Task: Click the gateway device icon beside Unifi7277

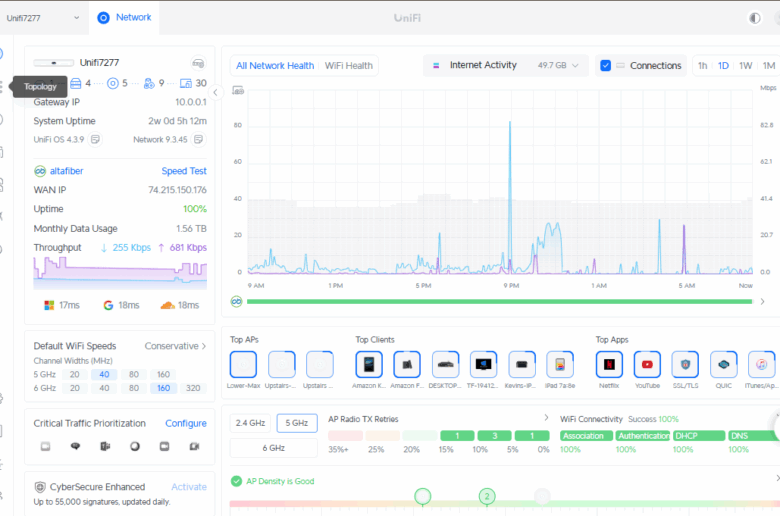Action: tap(198, 62)
